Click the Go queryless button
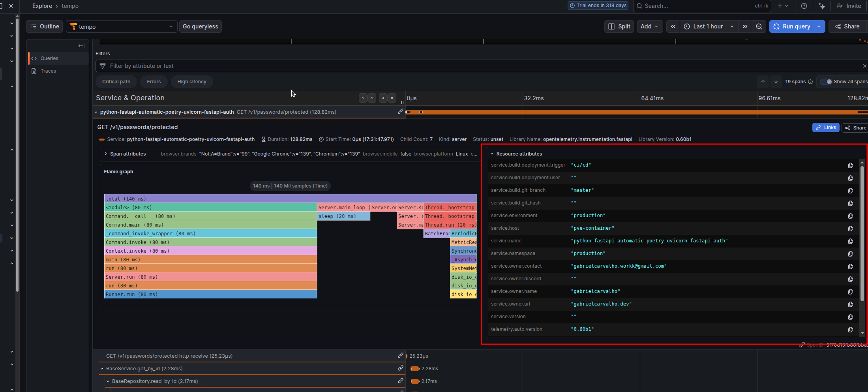 coord(200,26)
